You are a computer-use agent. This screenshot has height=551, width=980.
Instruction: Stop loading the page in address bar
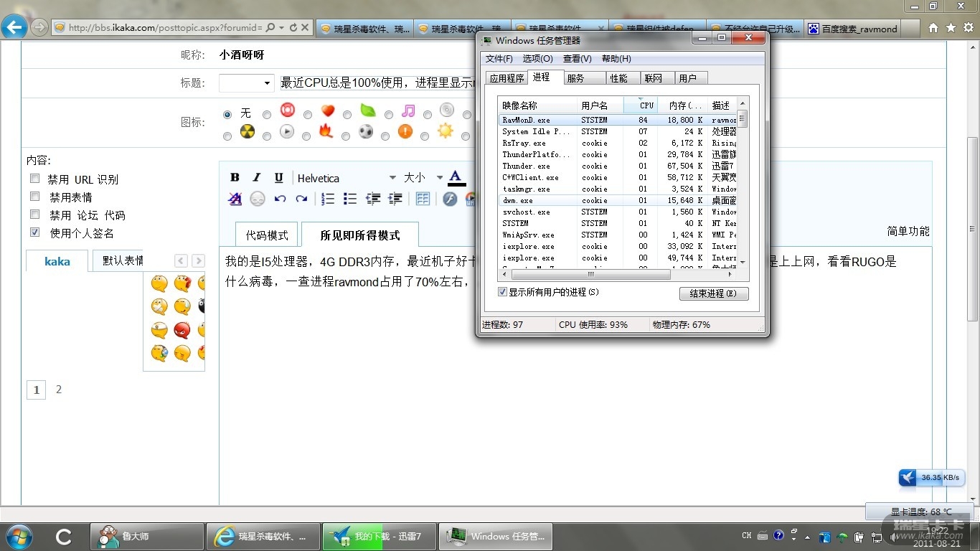click(305, 28)
